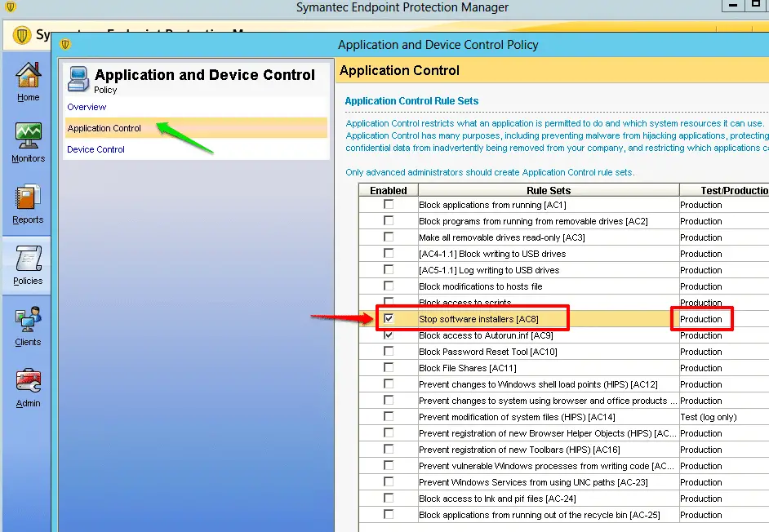
Task: Enable Block Password Reset Tool [AC10]
Action: click(389, 351)
